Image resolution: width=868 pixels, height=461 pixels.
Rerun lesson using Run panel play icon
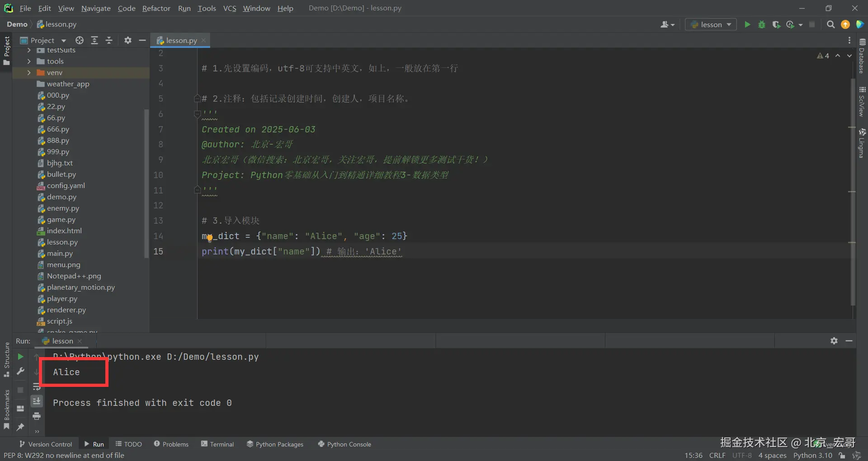tap(20, 357)
